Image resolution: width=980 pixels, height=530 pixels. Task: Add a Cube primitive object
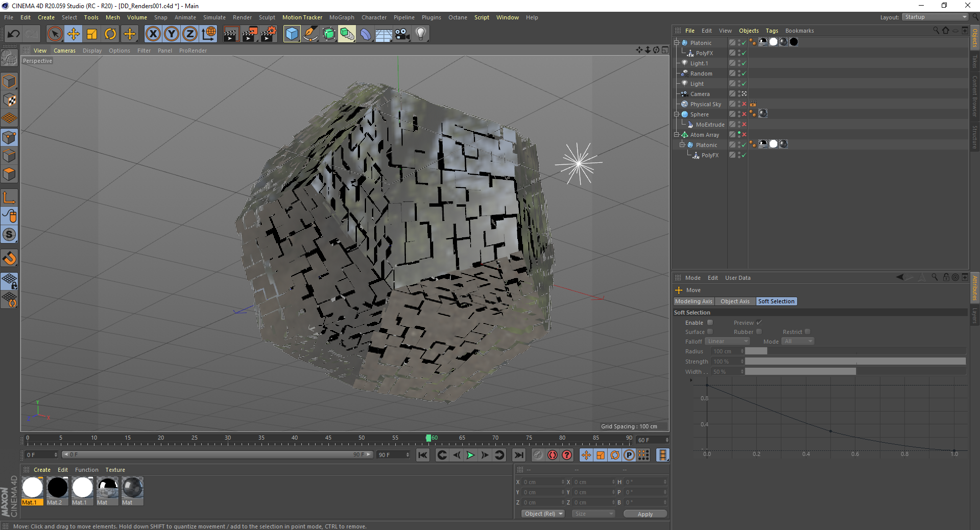[292, 34]
